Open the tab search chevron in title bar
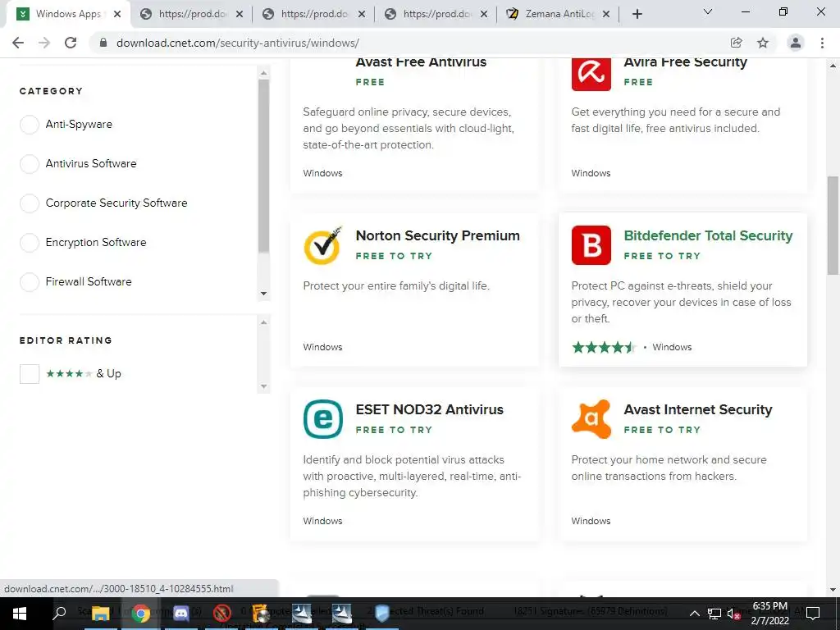 [708, 11]
